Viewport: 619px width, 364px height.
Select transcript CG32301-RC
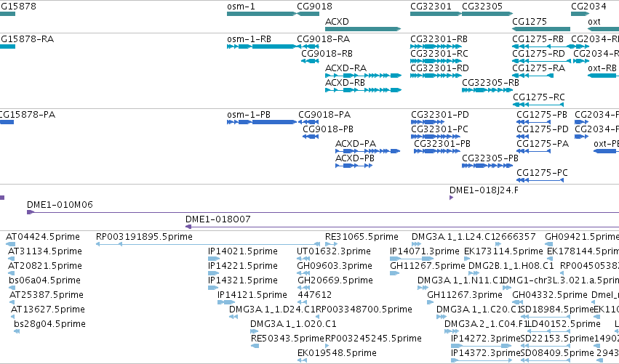[436, 61]
